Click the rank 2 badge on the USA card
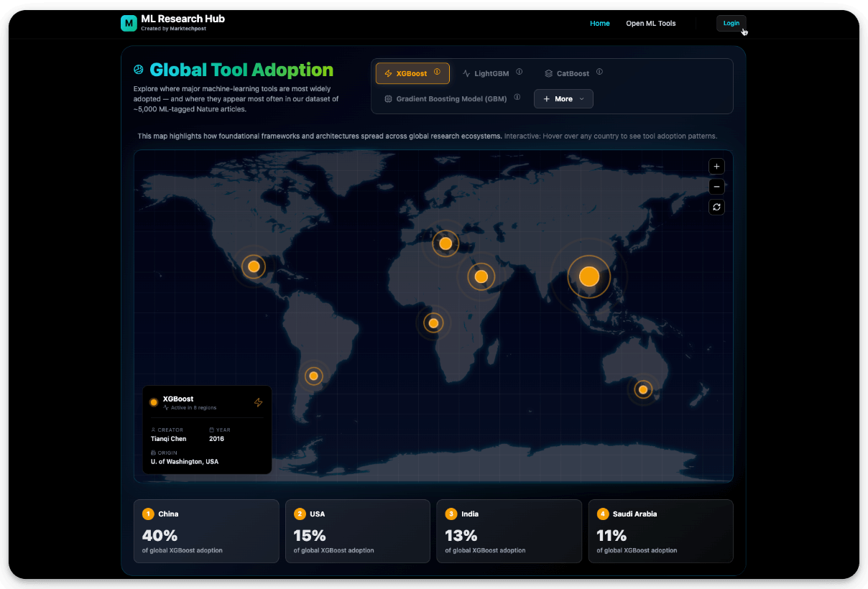Viewport: 868px width, 589px height. [x=300, y=514]
